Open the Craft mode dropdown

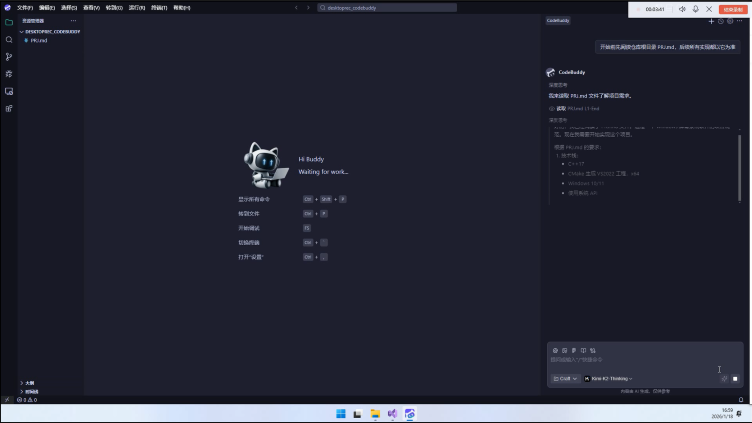564,379
